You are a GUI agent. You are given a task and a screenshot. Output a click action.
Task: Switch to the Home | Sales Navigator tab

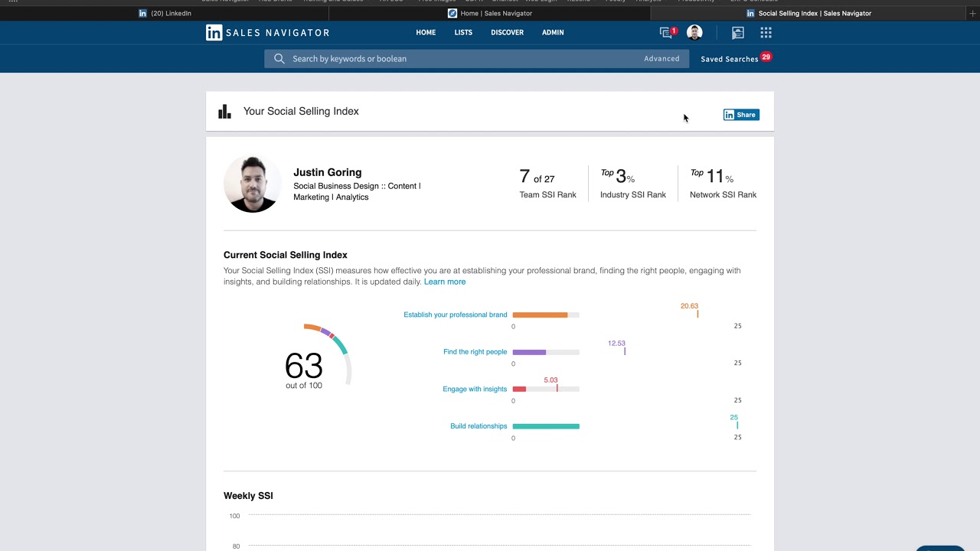[x=490, y=13]
